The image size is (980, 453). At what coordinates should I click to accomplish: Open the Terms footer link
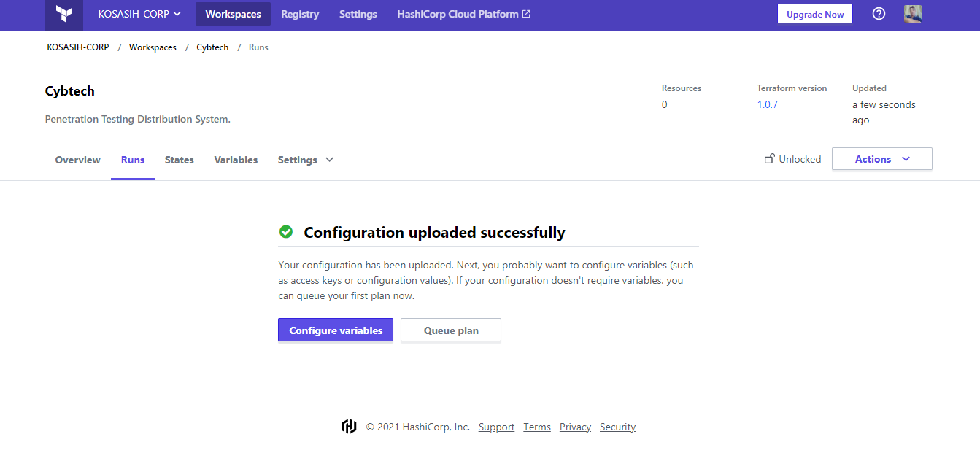coord(537,427)
